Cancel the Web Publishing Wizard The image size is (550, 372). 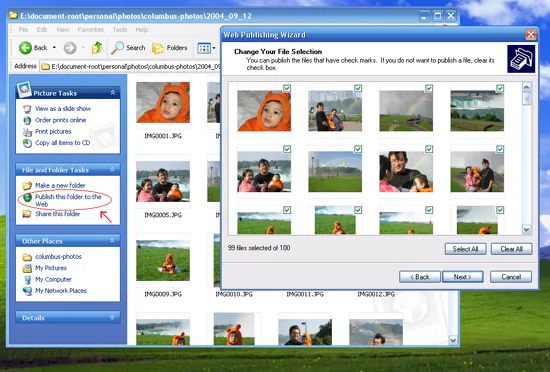511,277
